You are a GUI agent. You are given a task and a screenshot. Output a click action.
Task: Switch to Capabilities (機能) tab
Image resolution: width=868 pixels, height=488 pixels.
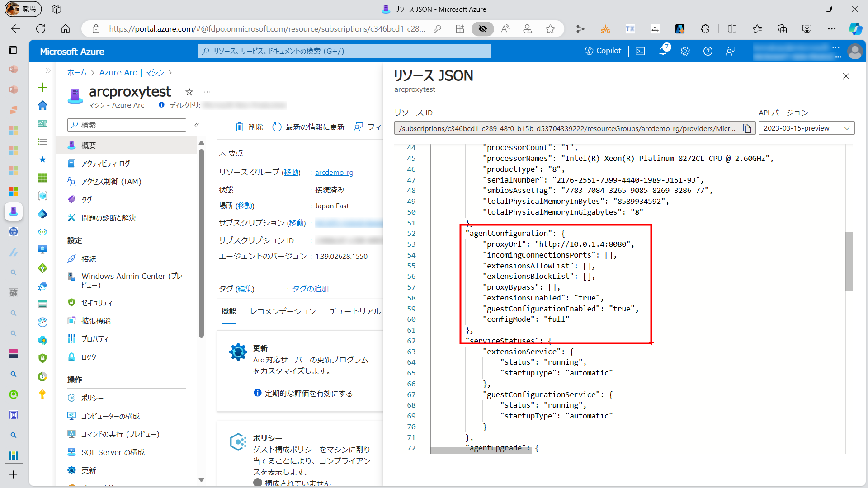229,311
